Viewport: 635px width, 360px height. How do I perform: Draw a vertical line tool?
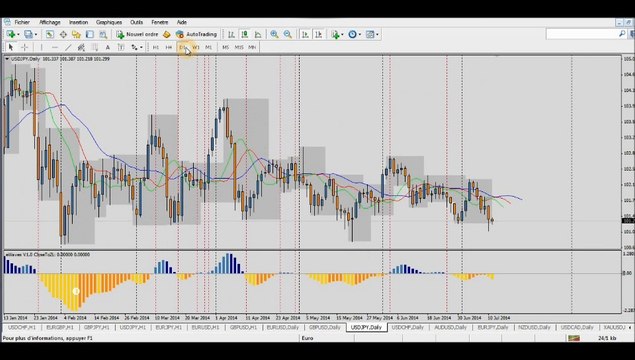pos(41,47)
